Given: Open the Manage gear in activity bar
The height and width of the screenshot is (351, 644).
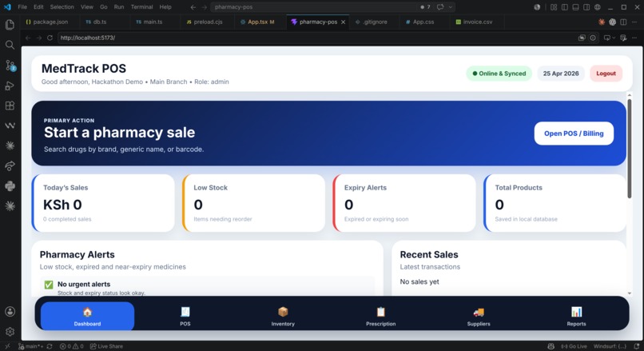Looking at the screenshot, I should (x=10, y=331).
